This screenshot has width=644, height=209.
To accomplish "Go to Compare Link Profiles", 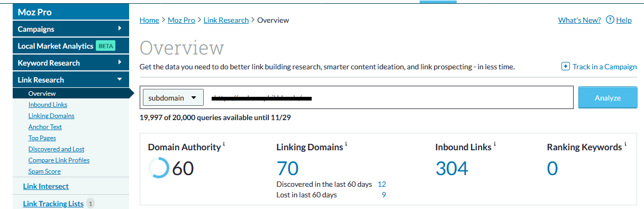I will tap(59, 160).
